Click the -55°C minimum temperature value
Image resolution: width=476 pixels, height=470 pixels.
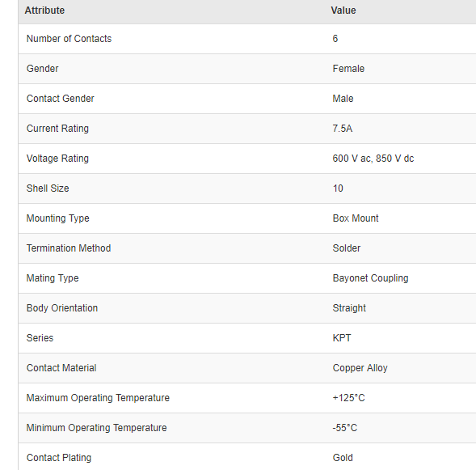coord(345,427)
